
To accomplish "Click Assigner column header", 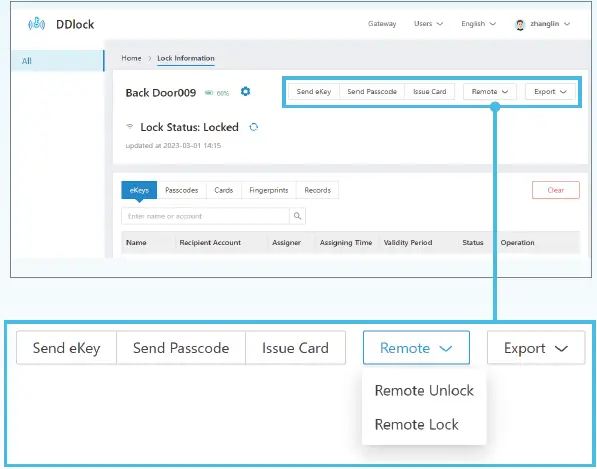I will click(286, 242).
